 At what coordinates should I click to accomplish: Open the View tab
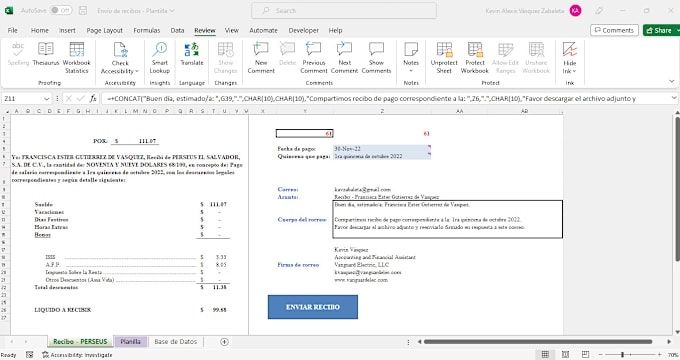pos(232,30)
